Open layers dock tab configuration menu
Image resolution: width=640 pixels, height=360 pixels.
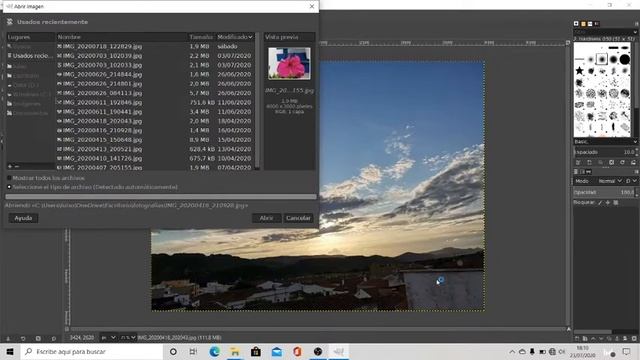click(x=636, y=172)
